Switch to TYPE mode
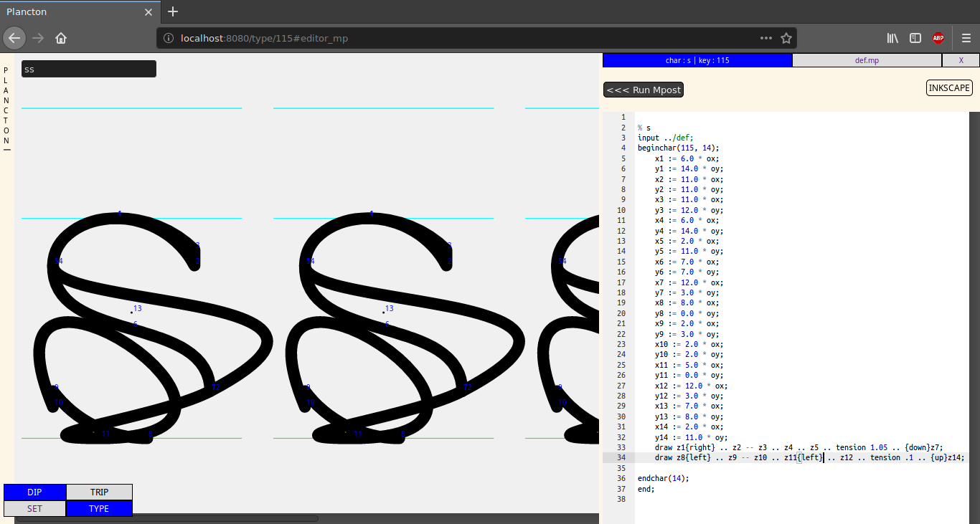Screen dimensions: 980x524 [x=99, y=509]
